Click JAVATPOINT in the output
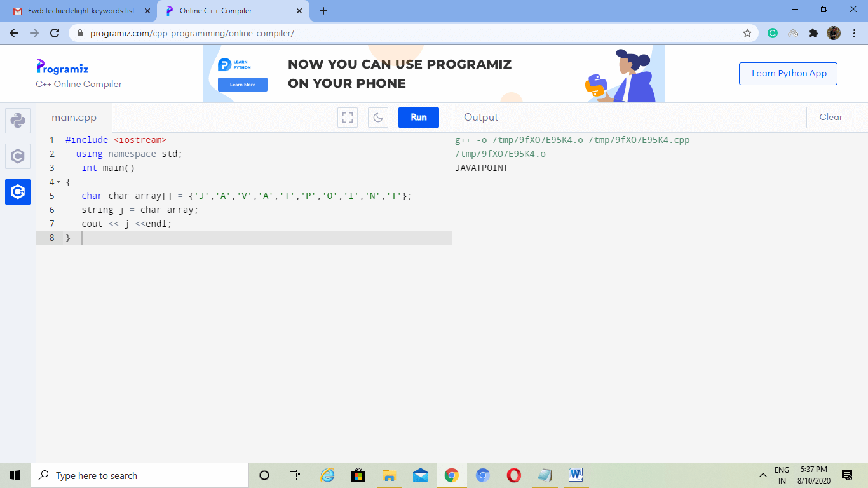The height and width of the screenshot is (488, 868). [482, 168]
